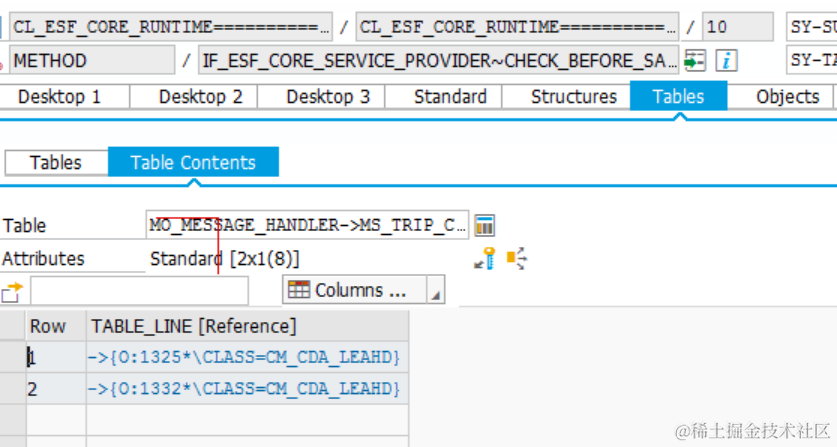Click the first CL_ESF_CORE_RUNTIME program field
The image size is (837, 447).
171,27
